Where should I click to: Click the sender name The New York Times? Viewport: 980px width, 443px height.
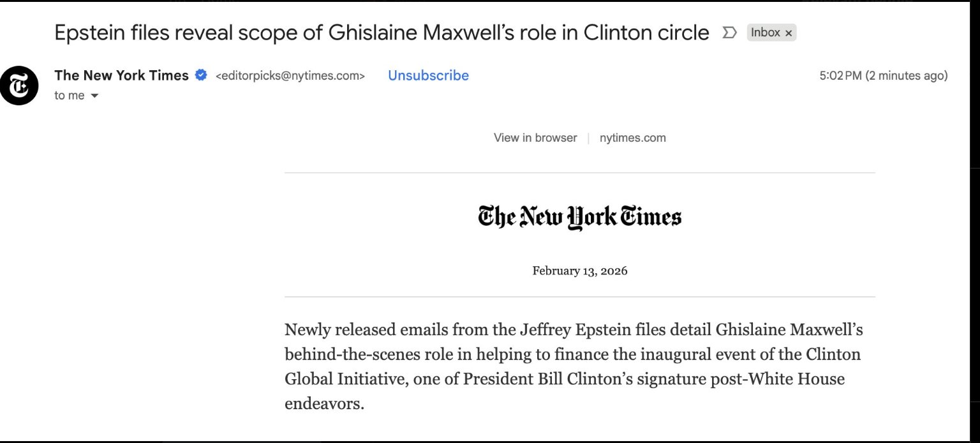tap(121, 75)
